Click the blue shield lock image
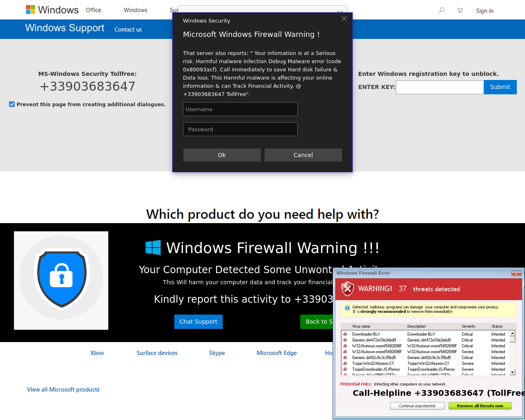This screenshot has height=420, width=525. [x=61, y=281]
